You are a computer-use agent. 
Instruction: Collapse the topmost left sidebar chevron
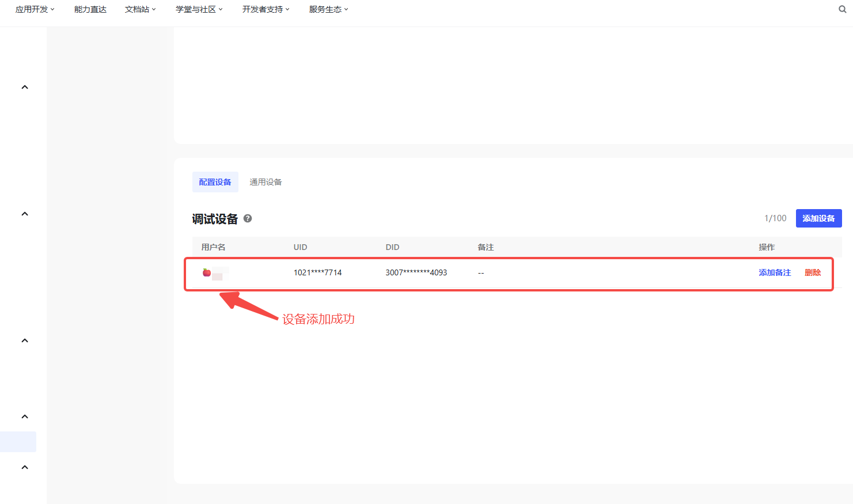tap(25, 88)
